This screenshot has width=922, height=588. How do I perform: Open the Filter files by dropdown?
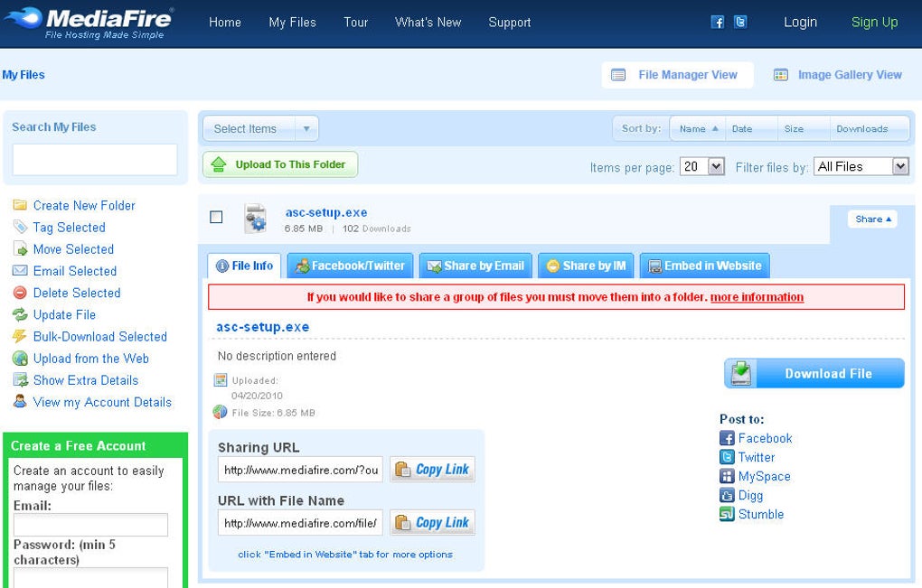[x=861, y=167]
